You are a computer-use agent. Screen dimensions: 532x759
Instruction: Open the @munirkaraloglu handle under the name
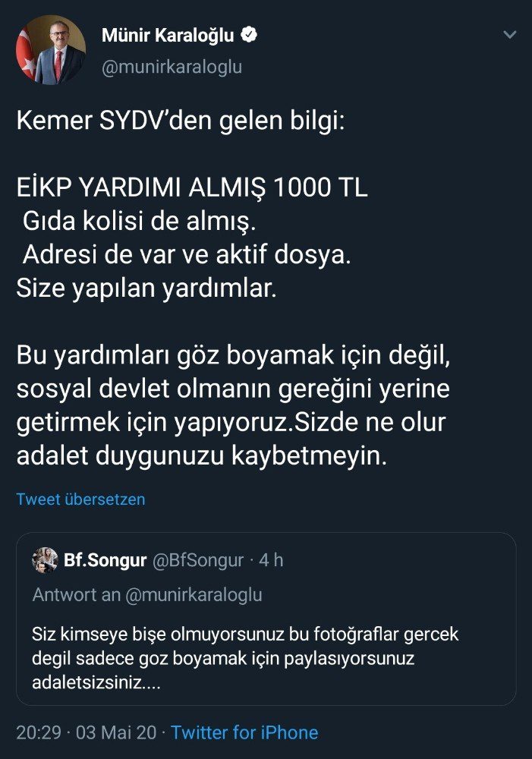(x=172, y=67)
